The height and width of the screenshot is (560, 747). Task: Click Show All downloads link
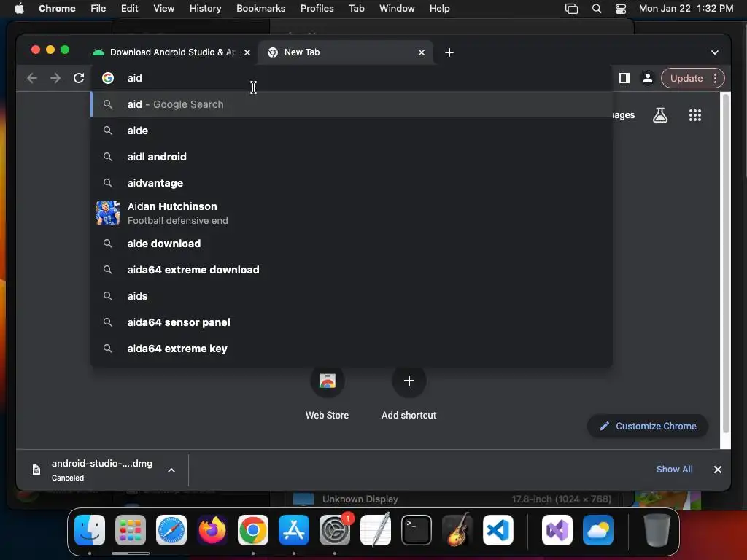coord(674,470)
